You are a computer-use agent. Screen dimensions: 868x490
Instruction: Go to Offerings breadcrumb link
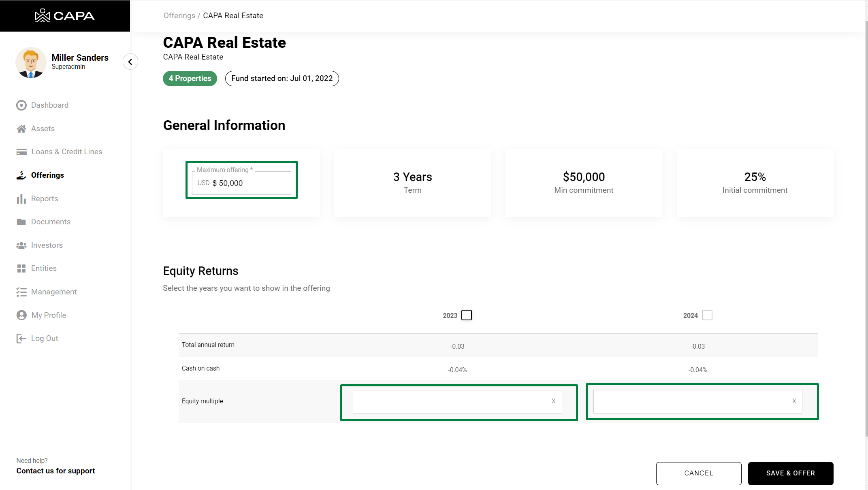179,15
